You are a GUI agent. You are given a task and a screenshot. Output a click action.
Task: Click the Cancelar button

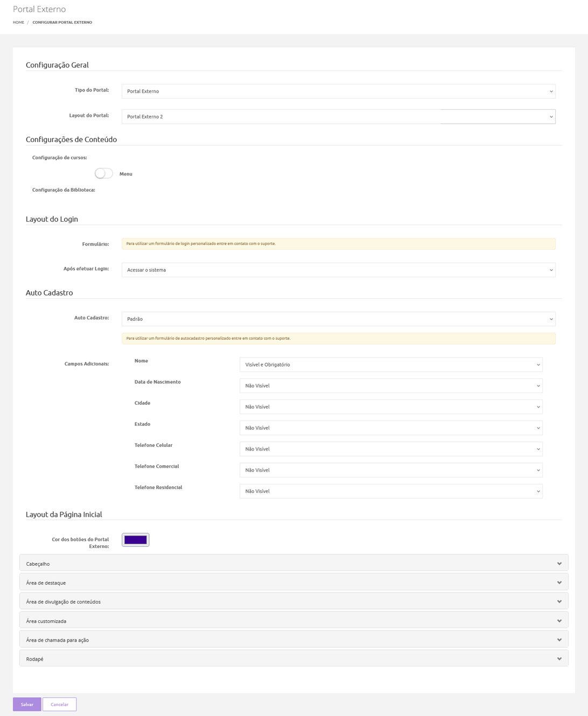[x=59, y=704]
